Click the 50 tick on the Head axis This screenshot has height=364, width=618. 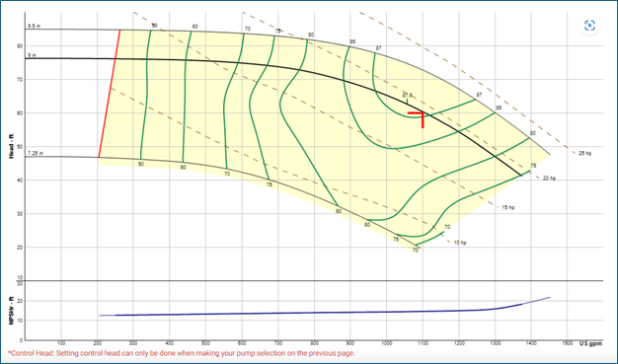click(20, 147)
